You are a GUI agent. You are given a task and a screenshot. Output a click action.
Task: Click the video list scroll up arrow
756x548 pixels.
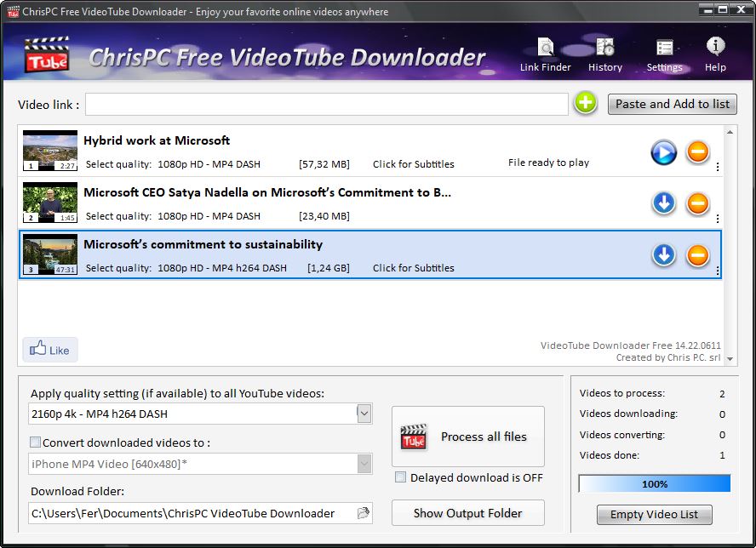click(x=730, y=132)
